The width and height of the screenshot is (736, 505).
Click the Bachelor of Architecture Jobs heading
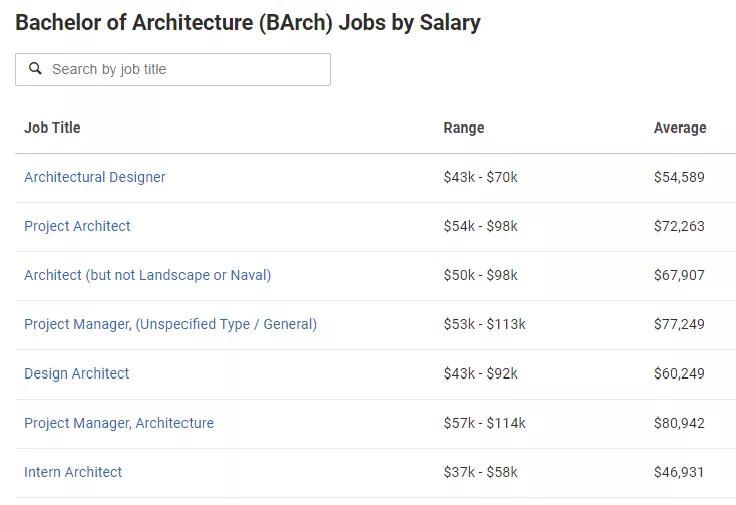(248, 23)
